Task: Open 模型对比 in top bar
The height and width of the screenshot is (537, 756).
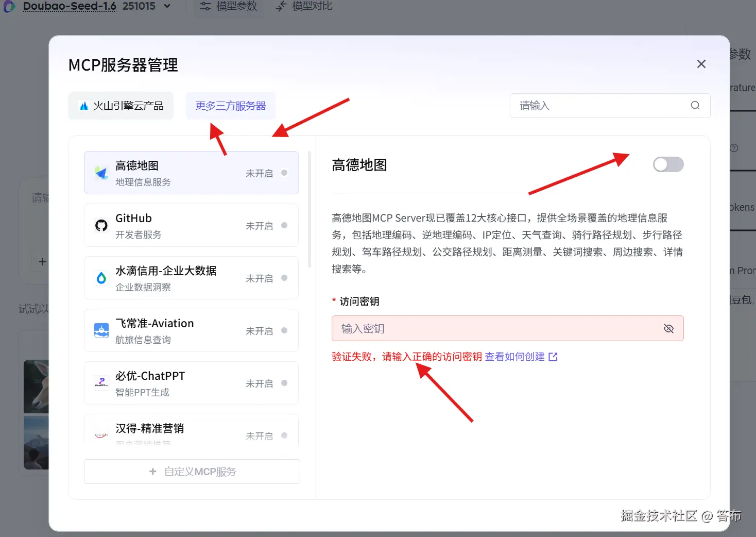Action: pos(304,6)
